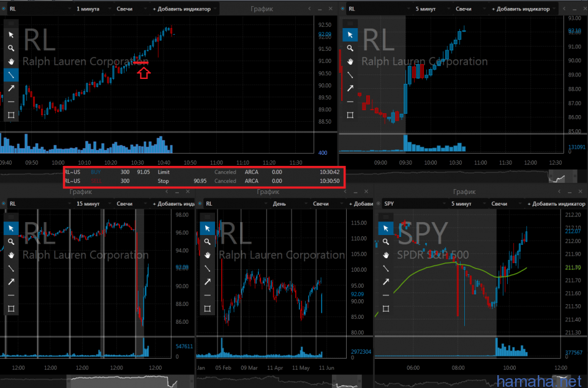
Task: Select the hand pan tool in RL 1-minute chart
Action: point(11,61)
